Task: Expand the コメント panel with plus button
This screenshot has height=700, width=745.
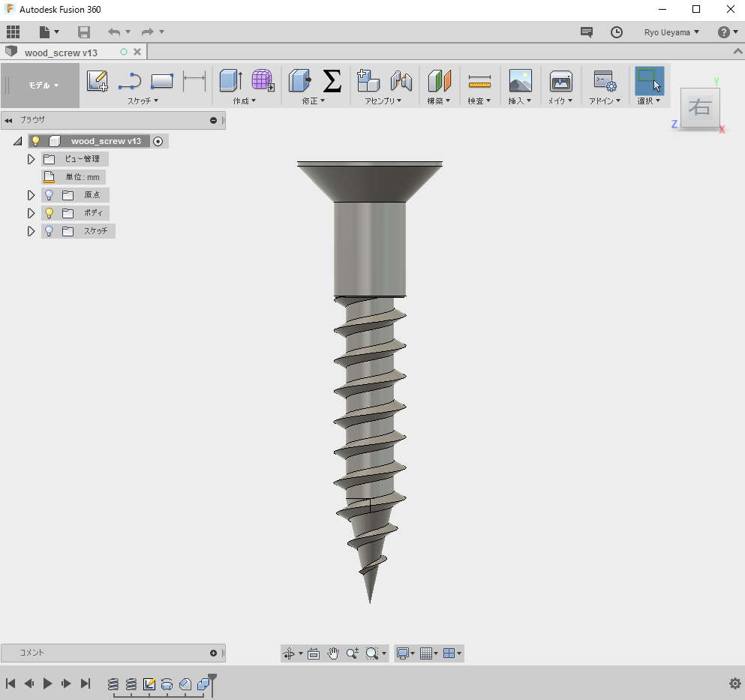Action: click(213, 653)
